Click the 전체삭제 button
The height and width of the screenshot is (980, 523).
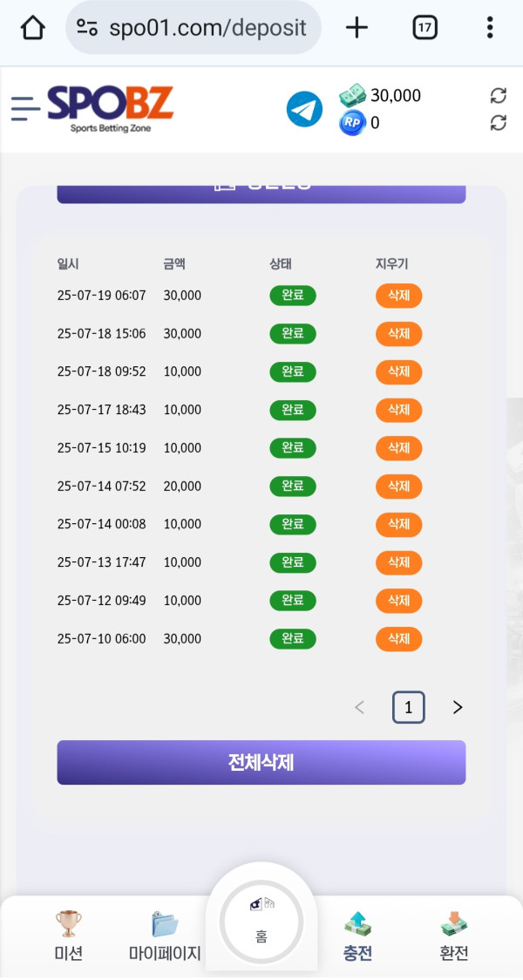261,763
